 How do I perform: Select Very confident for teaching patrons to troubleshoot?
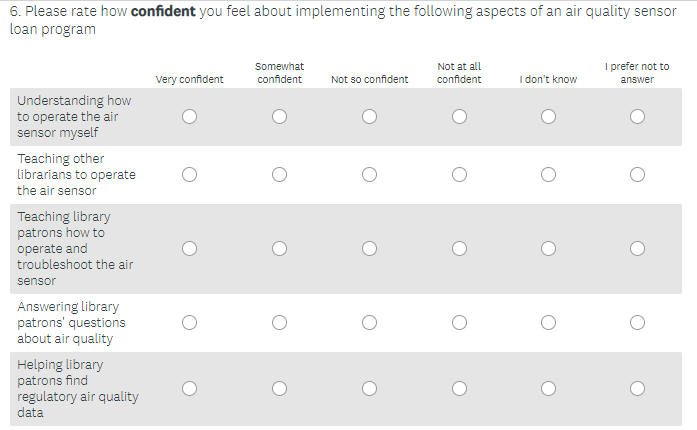click(189, 248)
